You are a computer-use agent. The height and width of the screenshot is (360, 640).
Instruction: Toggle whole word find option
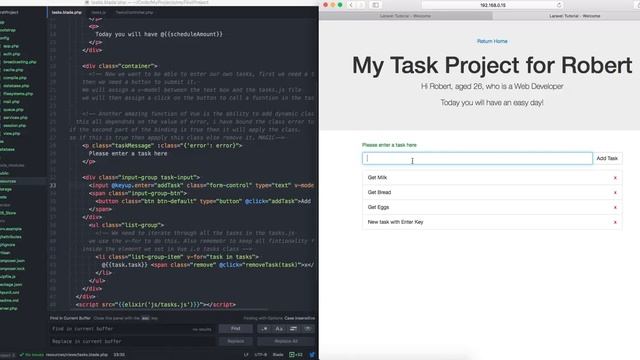click(308, 329)
